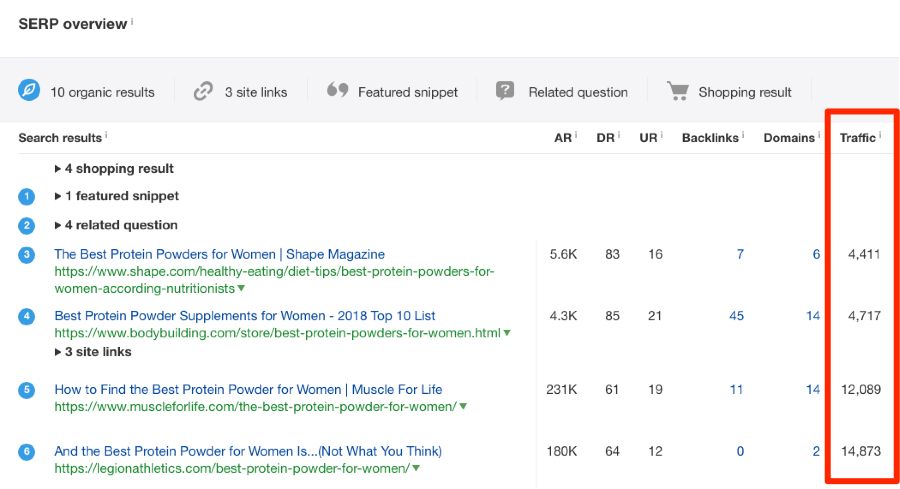
Task: Click the Shopping result cart icon
Action: point(678,91)
